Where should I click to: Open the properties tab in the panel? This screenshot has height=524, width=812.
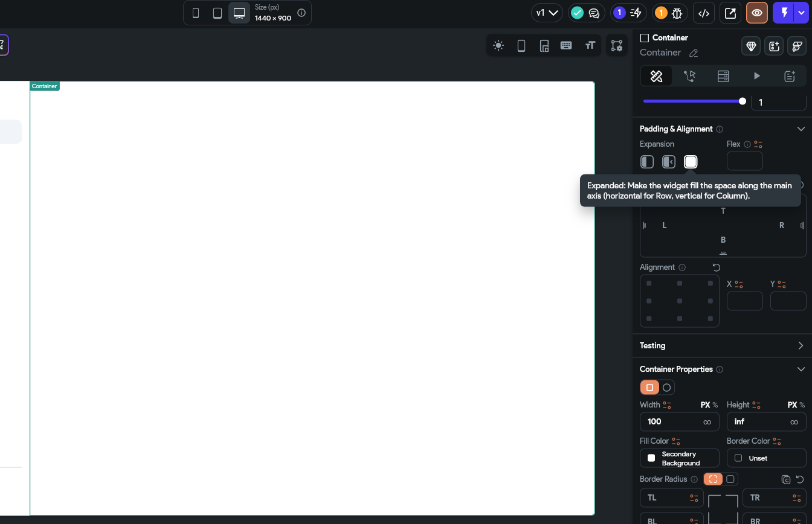coord(656,76)
